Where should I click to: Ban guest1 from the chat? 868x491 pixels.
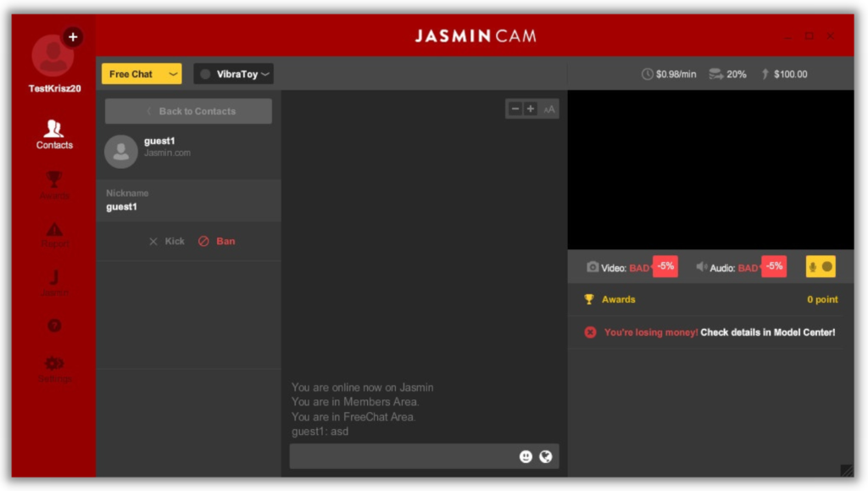[x=216, y=242]
